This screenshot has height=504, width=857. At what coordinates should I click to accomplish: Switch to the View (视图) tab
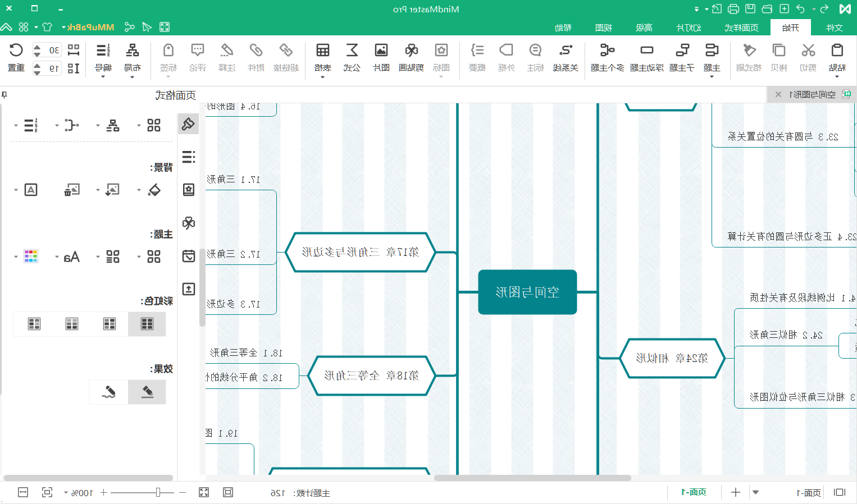[x=604, y=28]
